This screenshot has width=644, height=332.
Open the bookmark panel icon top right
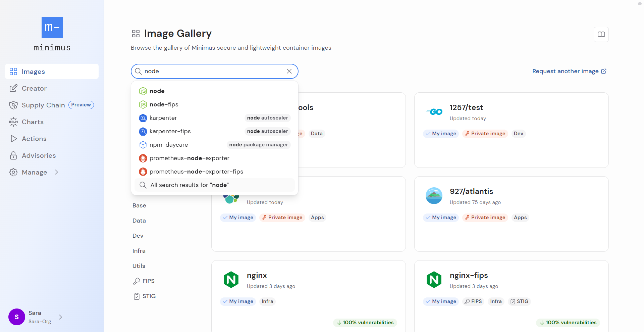click(x=601, y=34)
